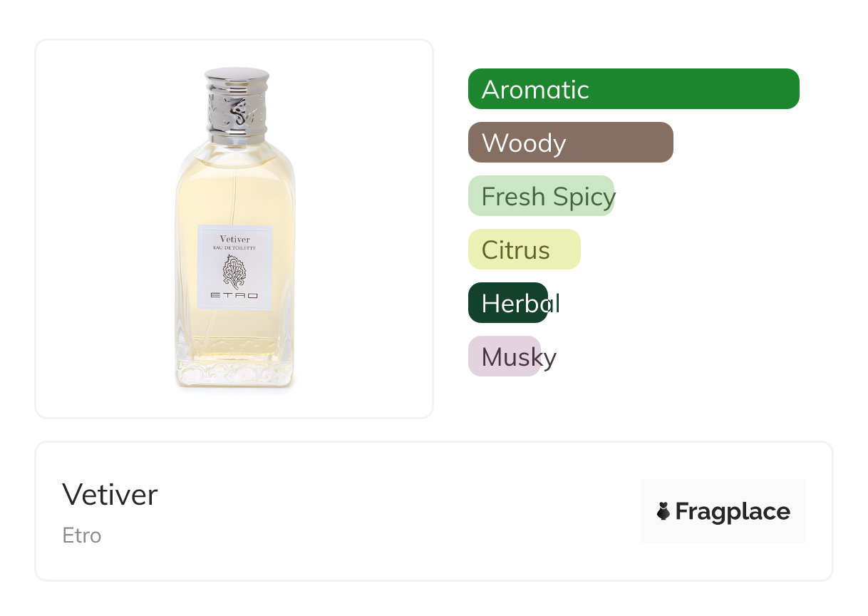Click the Etro brand name below title
The height and width of the screenshot is (616, 868).
point(82,535)
